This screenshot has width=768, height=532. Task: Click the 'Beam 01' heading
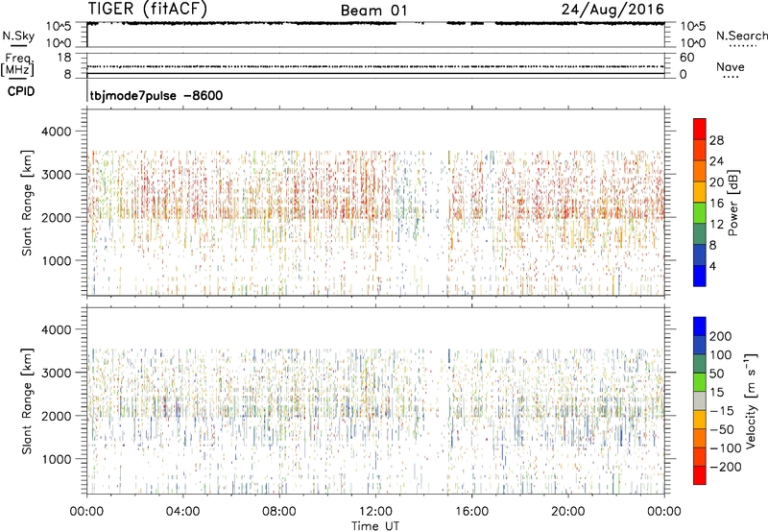coord(373,11)
